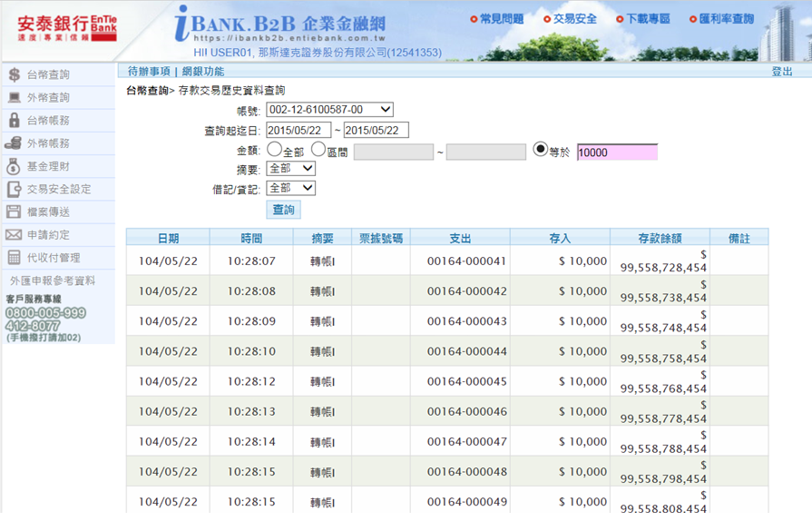Viewport: 812px width, 521px height.
Task: Click the 登出 logout link
Action: point(782,72)
